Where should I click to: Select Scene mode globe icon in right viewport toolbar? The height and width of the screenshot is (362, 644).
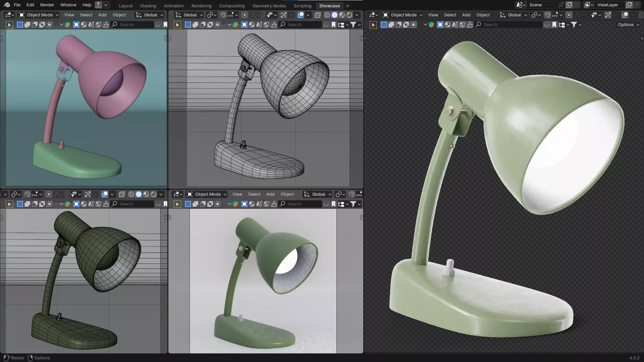click(x=463, y=24)
